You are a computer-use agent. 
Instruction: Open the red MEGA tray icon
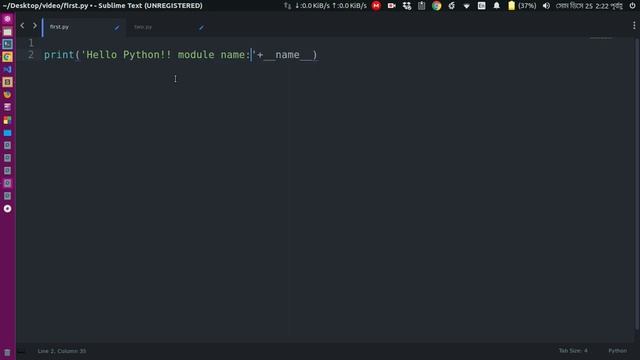(376, 6)
